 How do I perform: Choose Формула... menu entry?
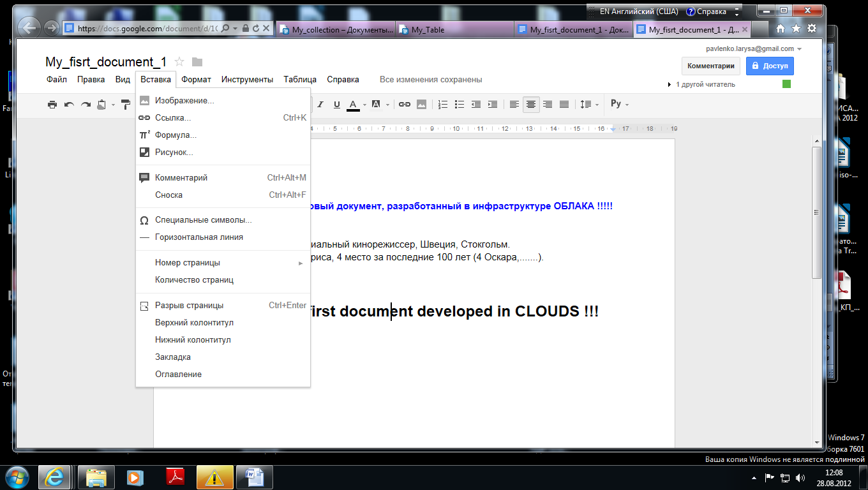click(x=223, y=135)
